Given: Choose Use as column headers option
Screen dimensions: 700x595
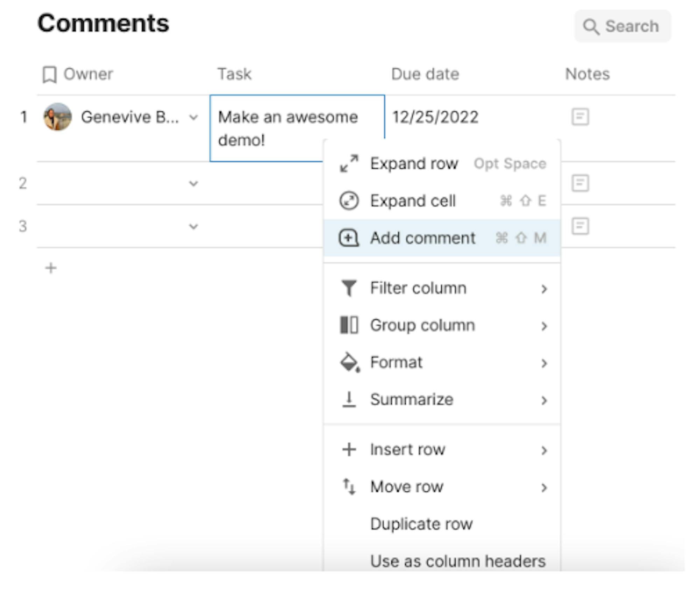Looking at the screenshot, I should 458,561.
